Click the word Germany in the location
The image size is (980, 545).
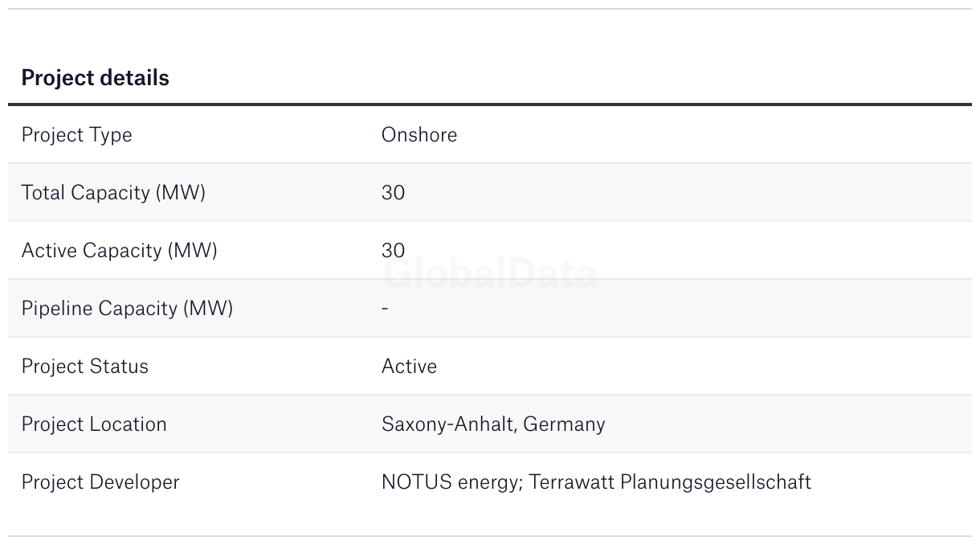point(564,424)
